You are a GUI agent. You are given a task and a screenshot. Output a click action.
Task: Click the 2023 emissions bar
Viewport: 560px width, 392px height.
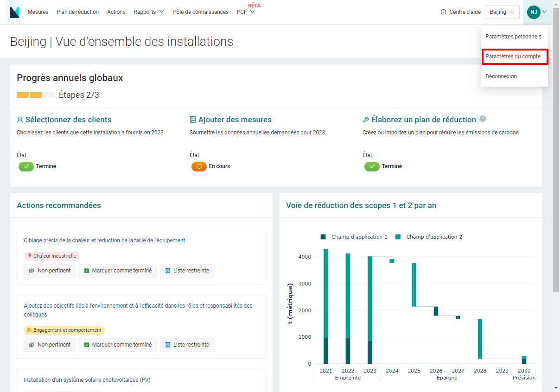click(369, 310)
